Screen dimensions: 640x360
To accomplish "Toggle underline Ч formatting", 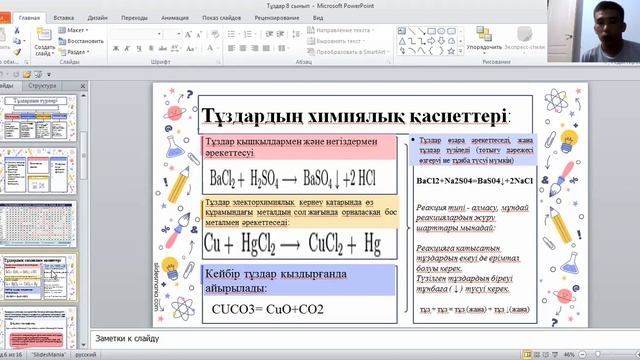I will [139, 49].
